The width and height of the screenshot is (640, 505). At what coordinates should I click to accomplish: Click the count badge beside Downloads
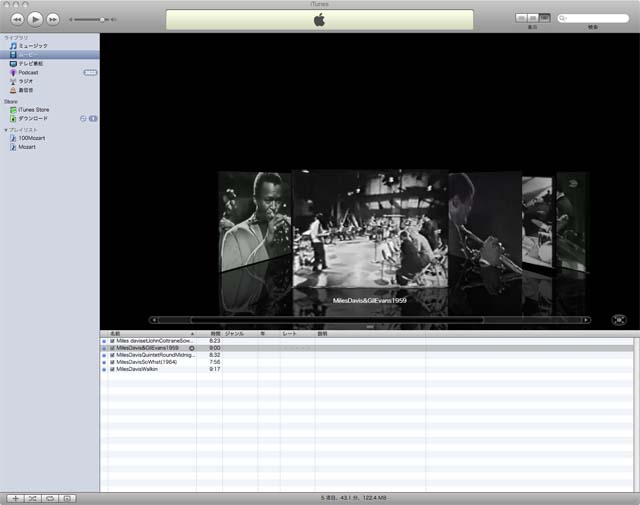tap(93, 118)
